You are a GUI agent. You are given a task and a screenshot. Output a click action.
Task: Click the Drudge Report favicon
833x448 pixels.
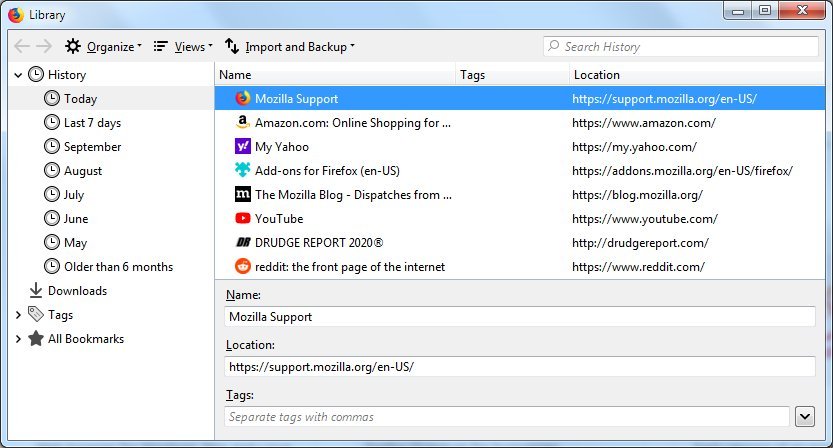(x=243, y=242)
